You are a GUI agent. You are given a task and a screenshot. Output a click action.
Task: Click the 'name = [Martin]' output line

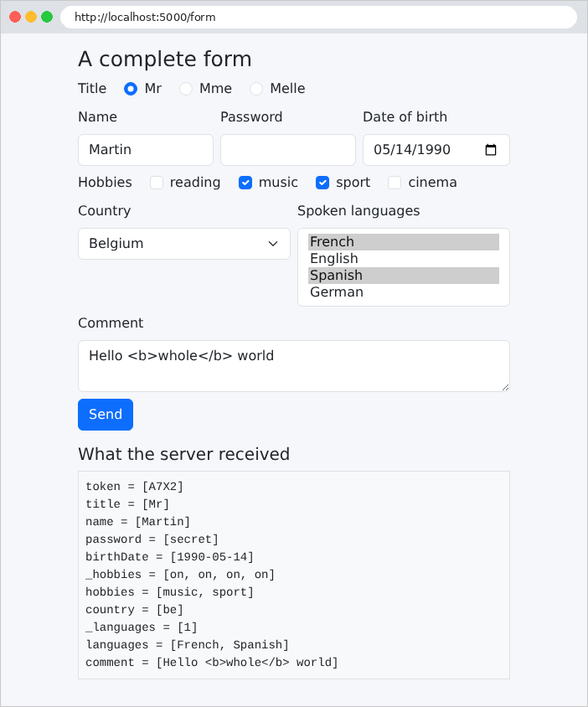pyautogui.click(x=138, y=522)
